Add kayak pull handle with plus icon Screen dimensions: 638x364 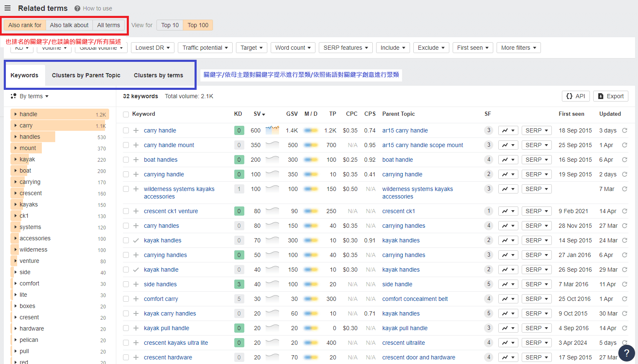pyautogui.click(x=136, y=328)
